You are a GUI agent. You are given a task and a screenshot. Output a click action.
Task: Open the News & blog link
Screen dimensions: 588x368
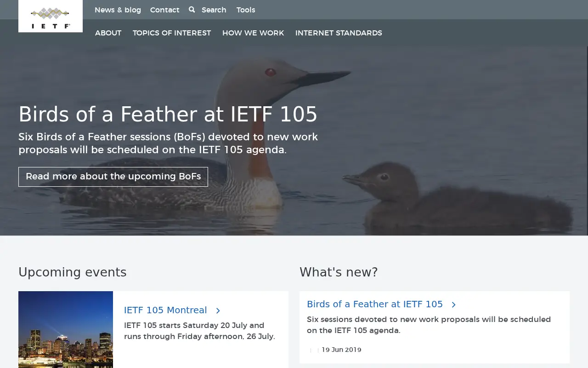pos(118,10)
